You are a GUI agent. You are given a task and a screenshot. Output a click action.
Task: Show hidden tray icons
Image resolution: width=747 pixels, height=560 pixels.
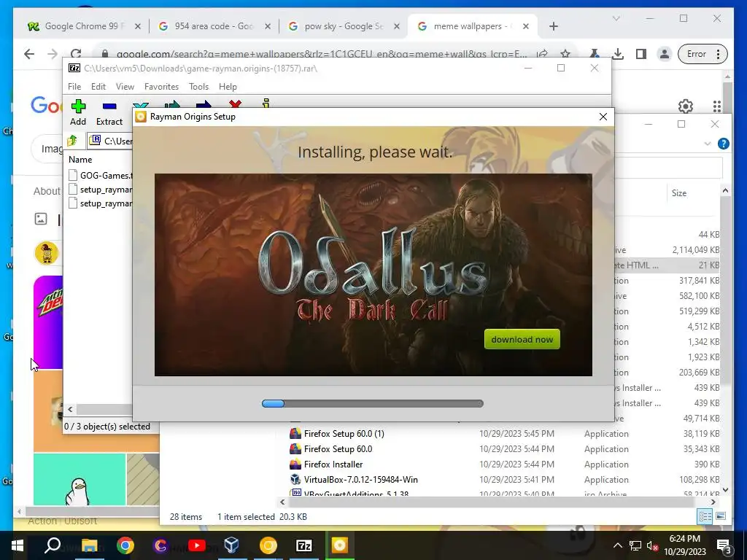617,545
